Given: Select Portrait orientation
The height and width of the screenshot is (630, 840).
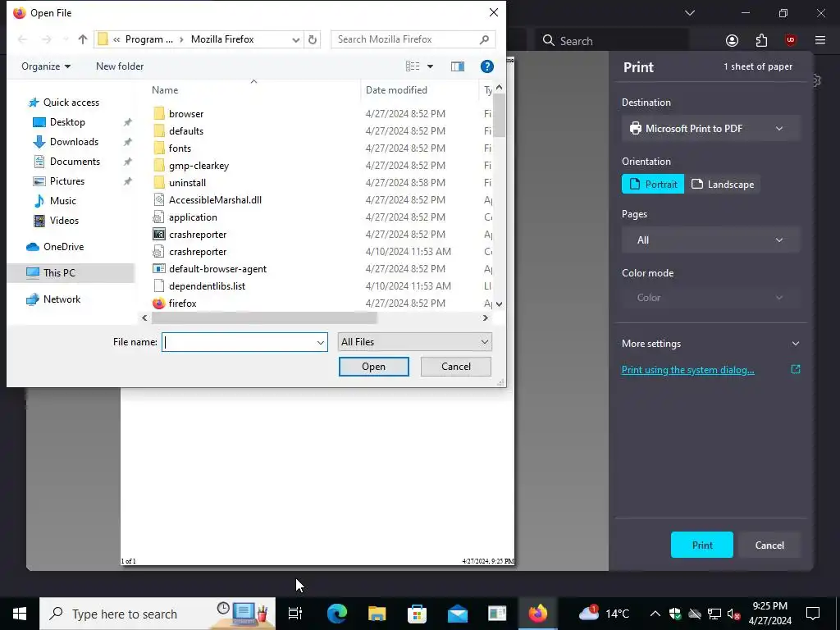Looking at the screenshot, I should tap(652, 184).
